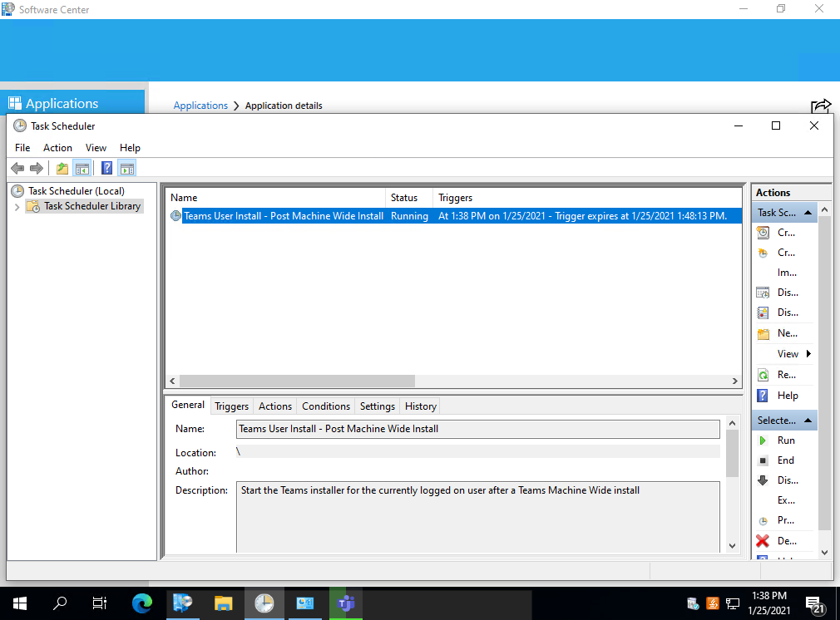Collapse the Task Scheduler Library actions group
The width and height of the screenshot is (840, 620).
[x=808, y=212]
